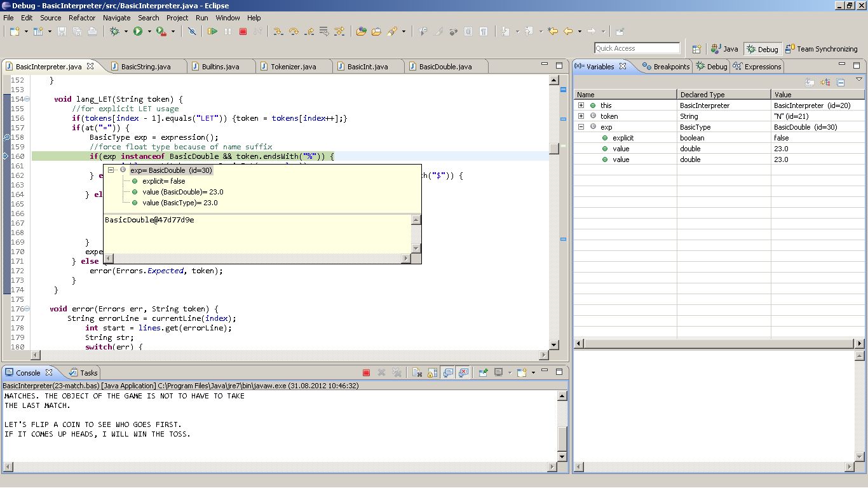This screenshot has width=868, height=488.
Task: Close the BasicInterpreter.java tab
Action: [x=90, y=66]
